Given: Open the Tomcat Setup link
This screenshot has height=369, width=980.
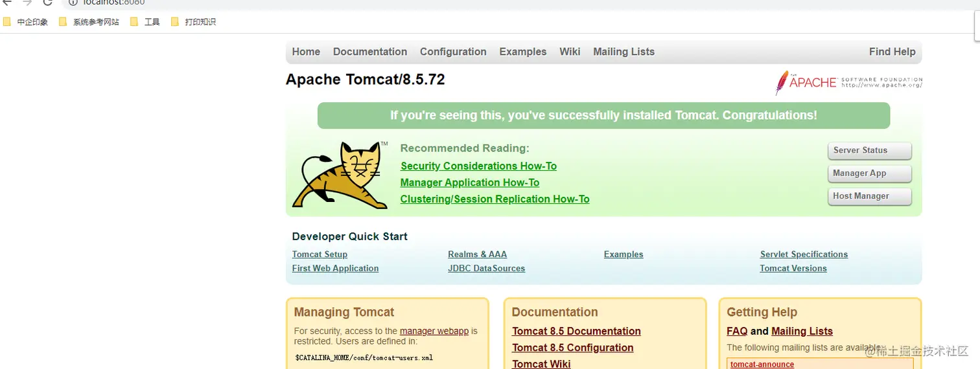Looking at the screenshot, I should click(x=320, y=254).
